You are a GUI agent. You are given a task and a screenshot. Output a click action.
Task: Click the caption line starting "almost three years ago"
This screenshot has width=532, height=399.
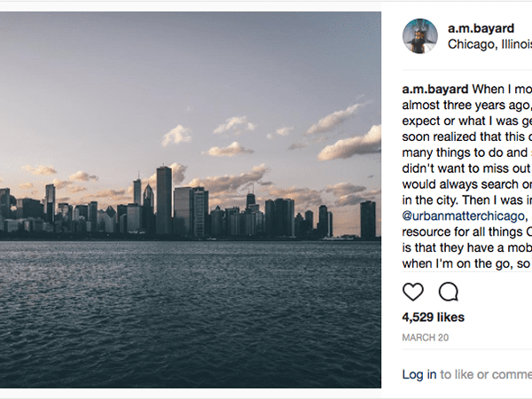pos(466,106)
